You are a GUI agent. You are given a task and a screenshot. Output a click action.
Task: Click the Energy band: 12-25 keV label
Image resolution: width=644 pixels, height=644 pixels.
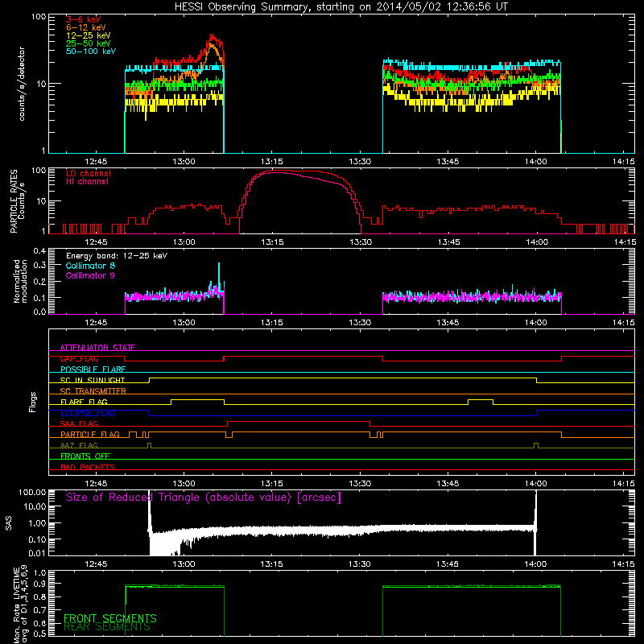(117, 256)
